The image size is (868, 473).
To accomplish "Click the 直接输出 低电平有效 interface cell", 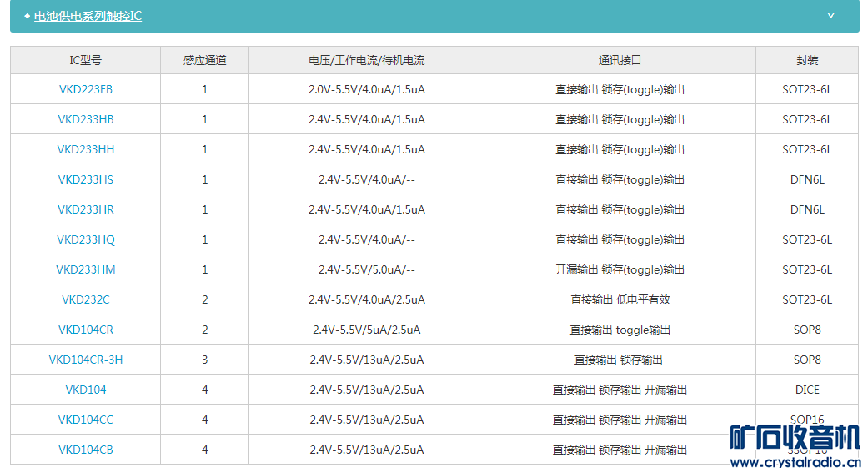I will 620,299.
